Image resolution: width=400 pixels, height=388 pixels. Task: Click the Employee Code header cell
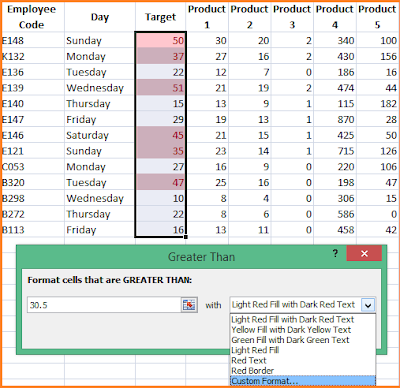(x=32, y=17)
